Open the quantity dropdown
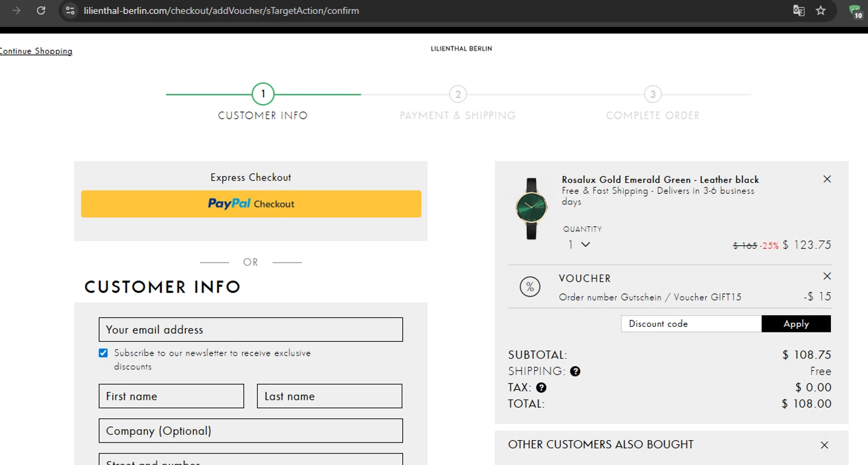 pos(579,245)
